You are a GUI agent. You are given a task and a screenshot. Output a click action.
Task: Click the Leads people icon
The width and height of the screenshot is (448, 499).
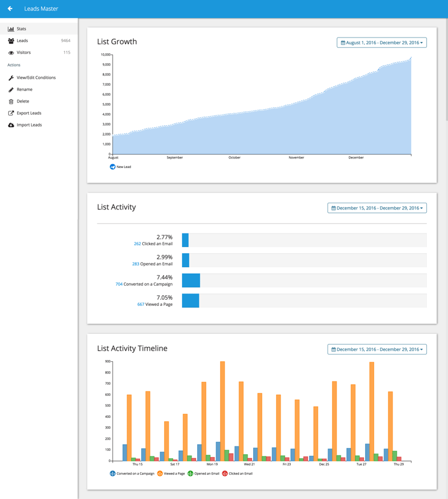[11, 41]
